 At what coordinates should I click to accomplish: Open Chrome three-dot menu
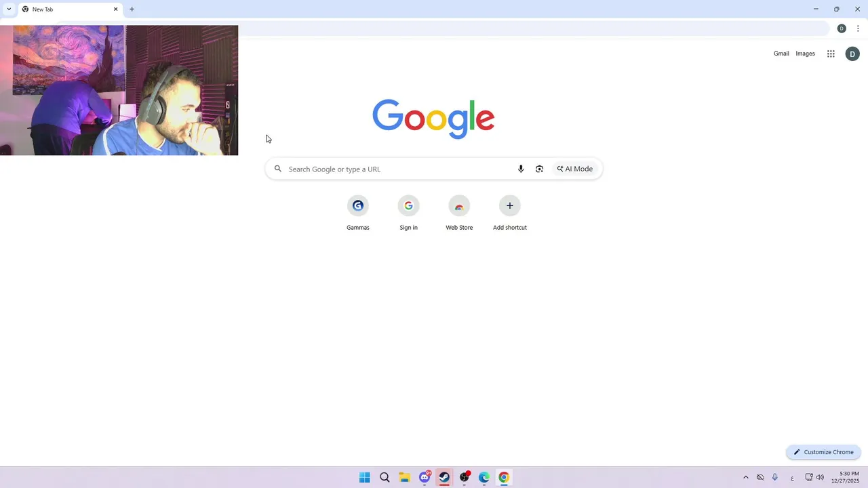[858, 28]
